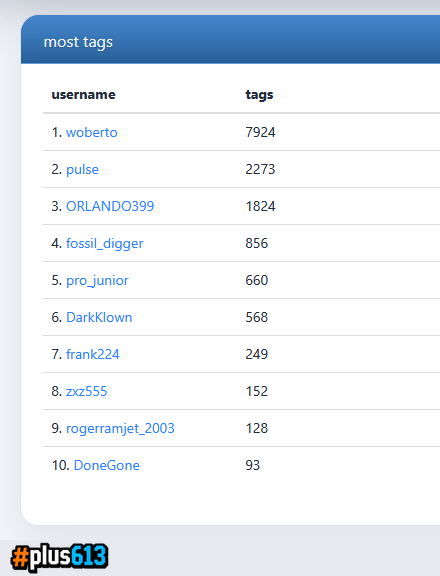Image resolution: width=440 pixels, height=576 pixels.
Task: Open the zxz555 user link
Action: (86, 391)
